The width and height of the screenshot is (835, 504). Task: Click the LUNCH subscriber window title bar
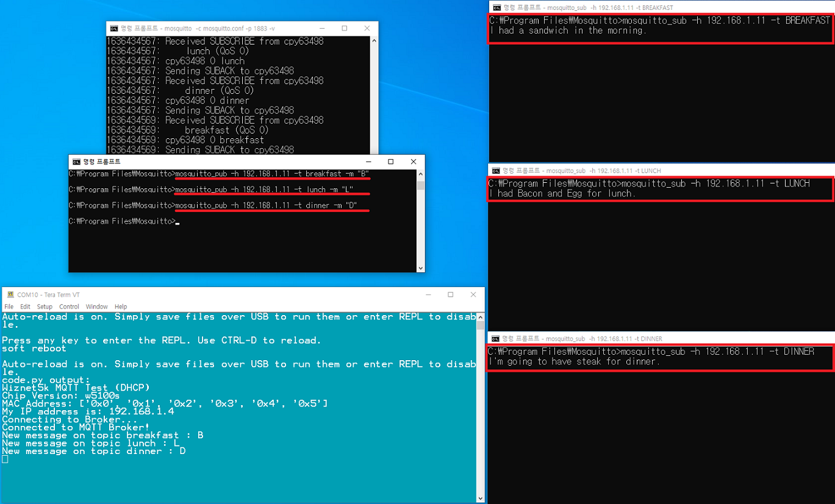[x=661, y=171]
